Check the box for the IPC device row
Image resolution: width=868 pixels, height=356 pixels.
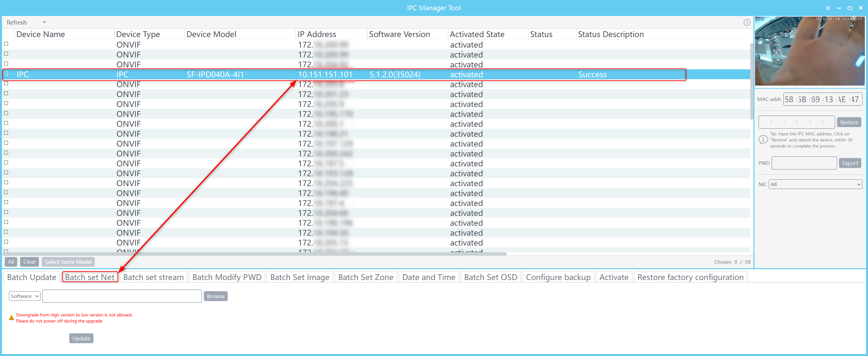click(x=6, y=74)
